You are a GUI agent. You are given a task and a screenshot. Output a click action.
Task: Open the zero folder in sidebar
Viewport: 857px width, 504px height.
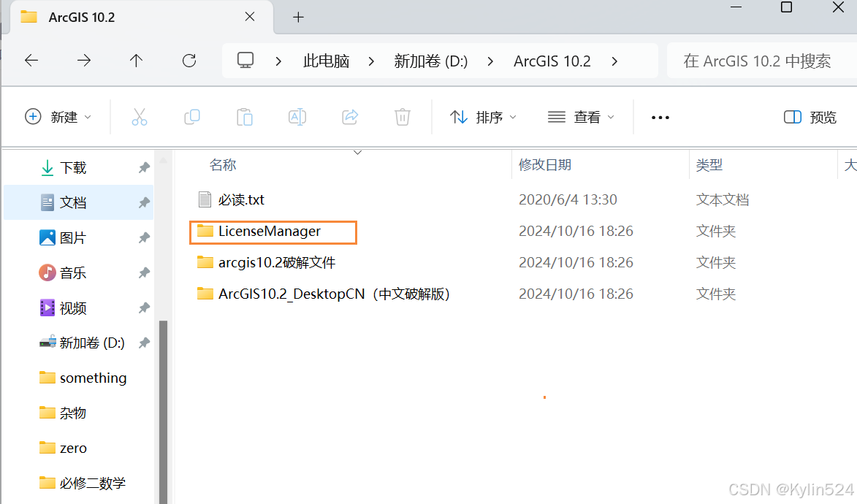click(73, 448)
